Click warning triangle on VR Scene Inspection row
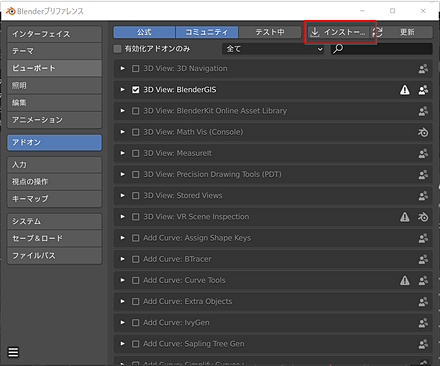Image resolution: width=440 pixels, height=366 pixels. 405,217
